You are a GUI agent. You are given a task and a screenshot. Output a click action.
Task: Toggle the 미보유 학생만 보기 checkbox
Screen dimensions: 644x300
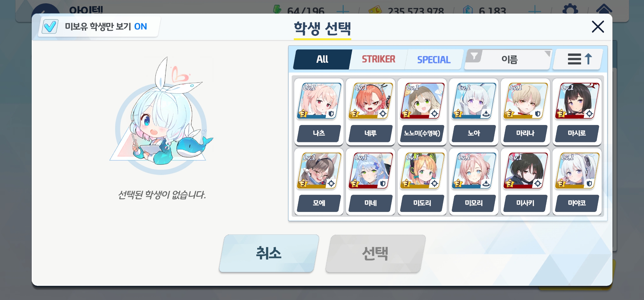tap(50, 27)
